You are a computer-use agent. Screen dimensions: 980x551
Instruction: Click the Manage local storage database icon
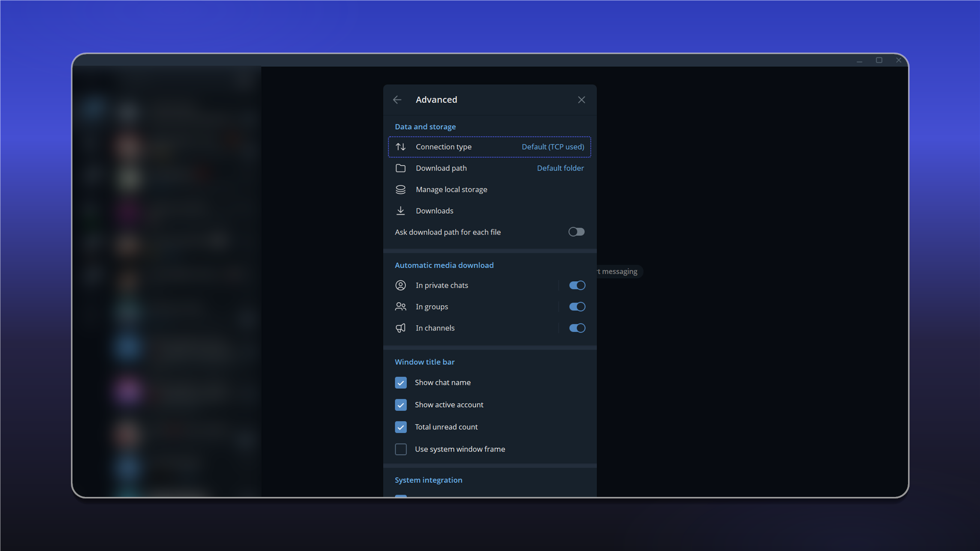click(401, 190)
